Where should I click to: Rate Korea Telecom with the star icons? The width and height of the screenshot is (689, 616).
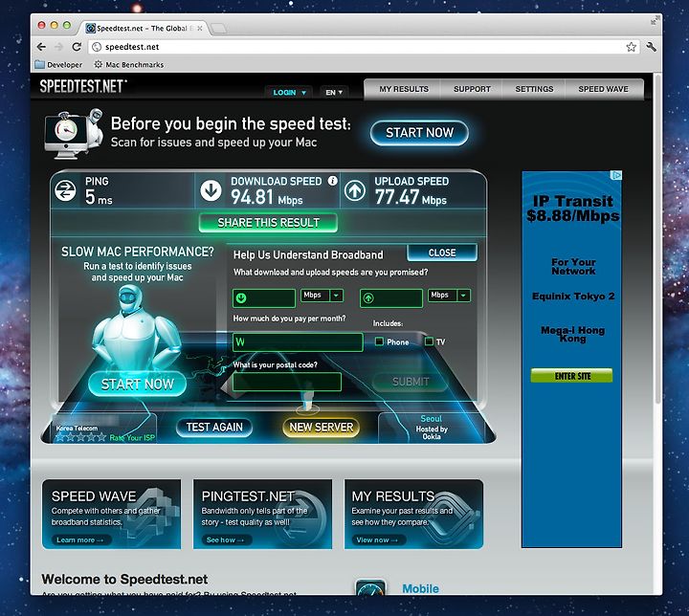tap(80, 437)
